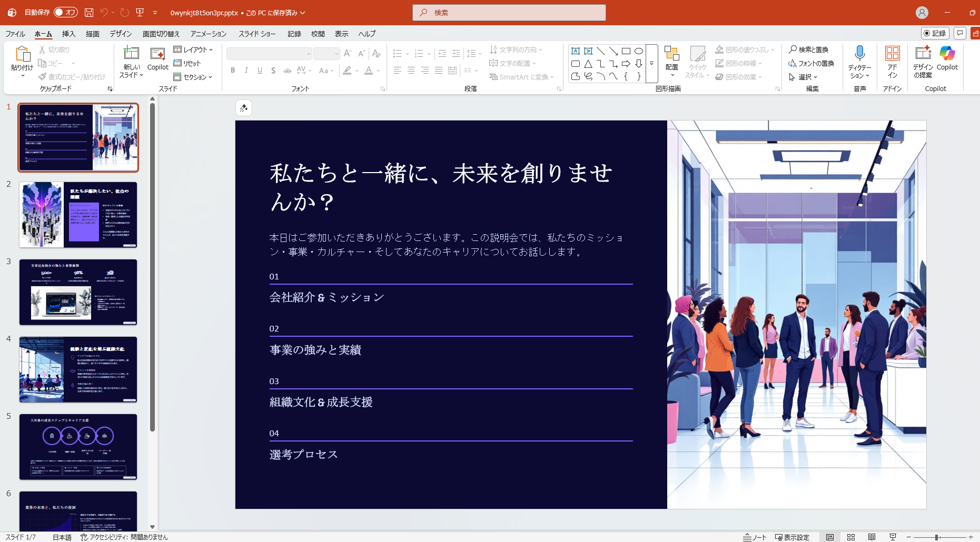Click the Paste (貼り付け) clipboard icon
This screenshot has height=542, width=980.
tap(22, 54)
